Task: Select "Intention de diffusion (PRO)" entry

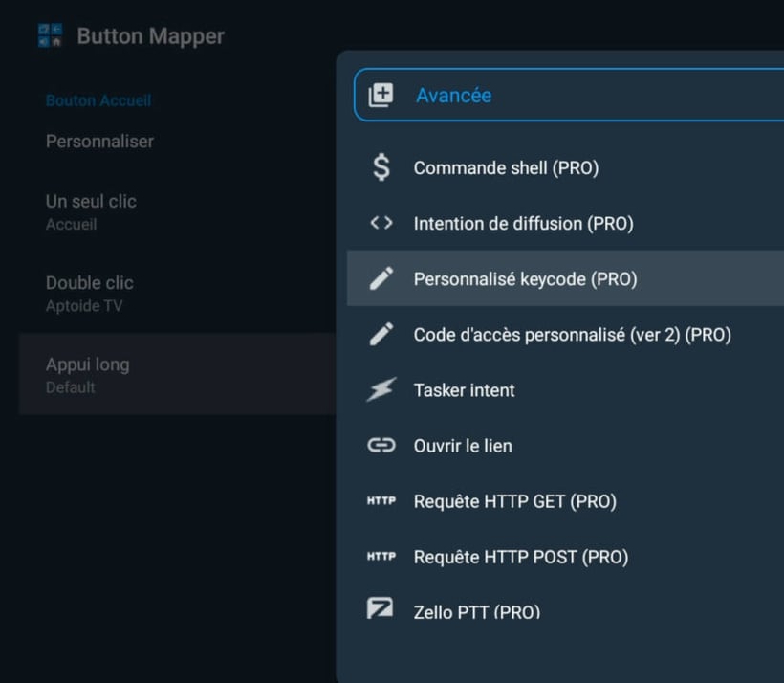Action: (x=523, y=222)
